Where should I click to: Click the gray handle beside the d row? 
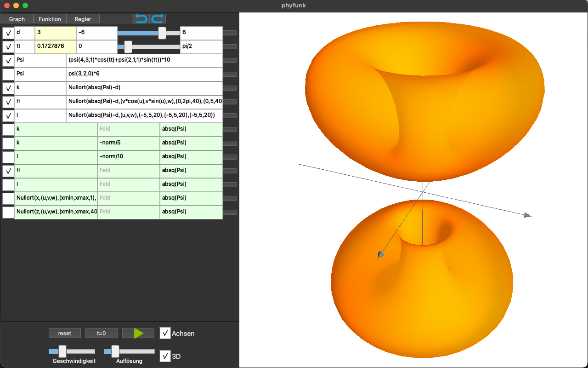pos(230,33)
